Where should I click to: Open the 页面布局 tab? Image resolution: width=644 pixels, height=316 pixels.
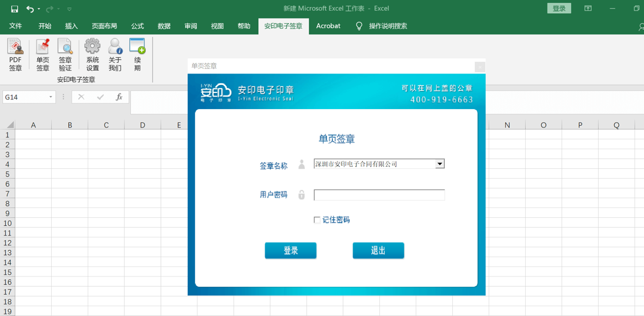point(104,26)
